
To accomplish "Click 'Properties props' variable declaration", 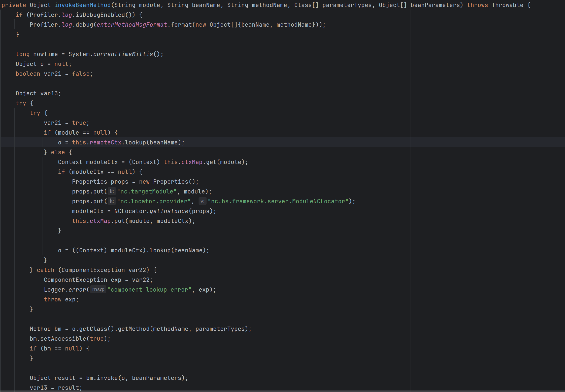I will (100, 182).
